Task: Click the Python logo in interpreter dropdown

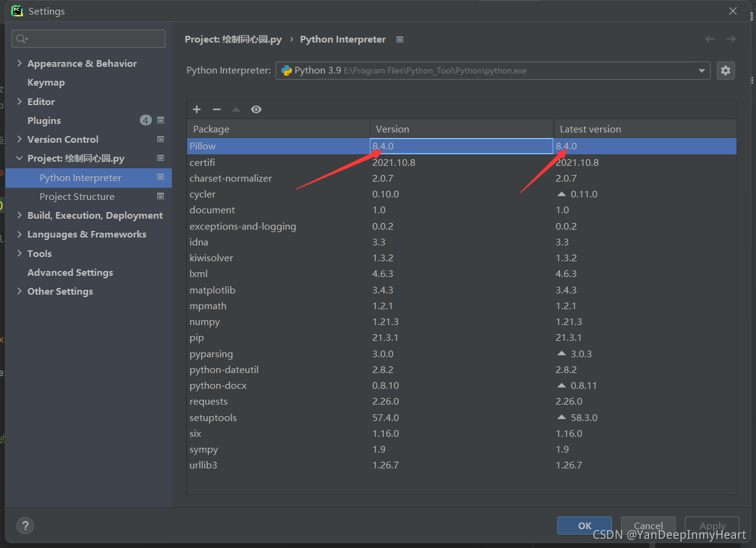Action: point(286,70)
